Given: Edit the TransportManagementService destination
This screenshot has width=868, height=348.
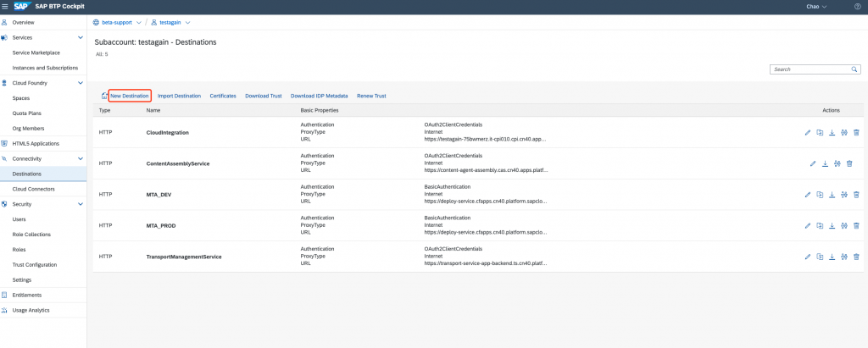Looking at the screenshot, I should 808,257.
